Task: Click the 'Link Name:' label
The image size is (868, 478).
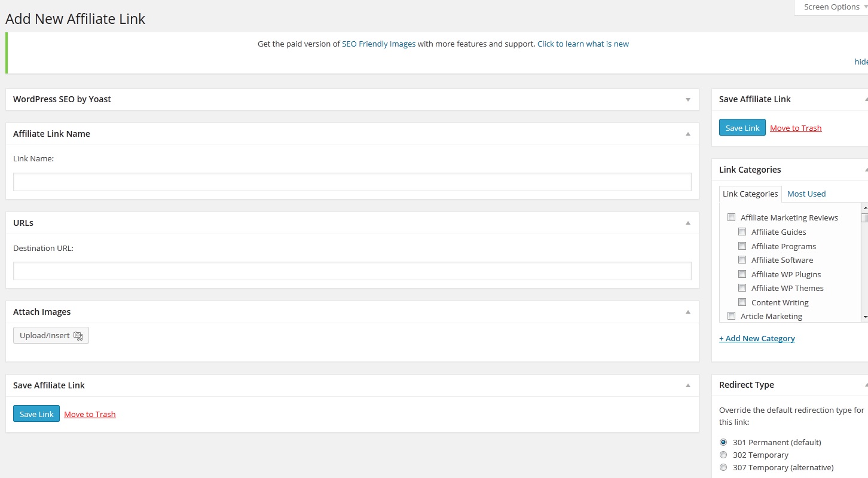Action: (33, 159)
